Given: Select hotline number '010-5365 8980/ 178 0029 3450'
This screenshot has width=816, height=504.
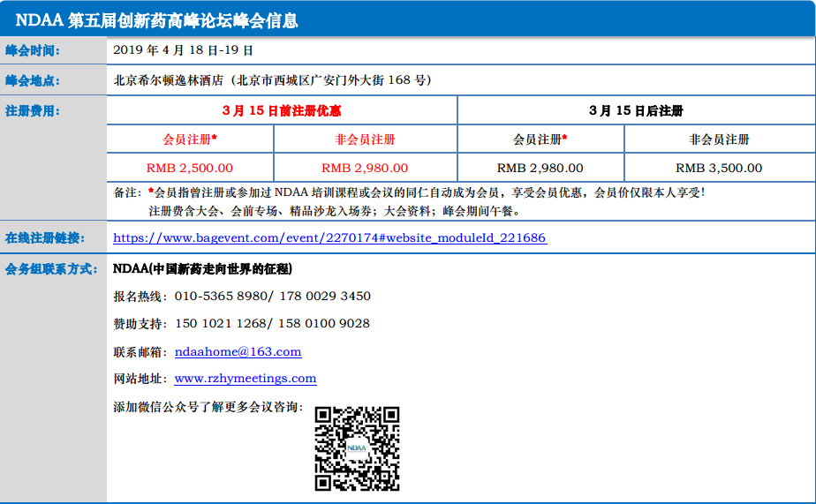Looking at the screenshot, I should click(273, 296).
